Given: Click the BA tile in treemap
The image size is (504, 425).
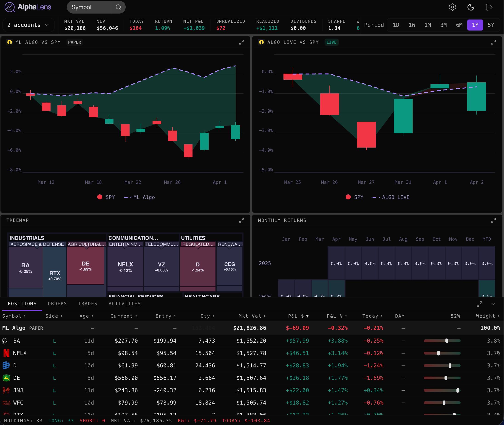Looking at the screenshot, I should [25, 267].
